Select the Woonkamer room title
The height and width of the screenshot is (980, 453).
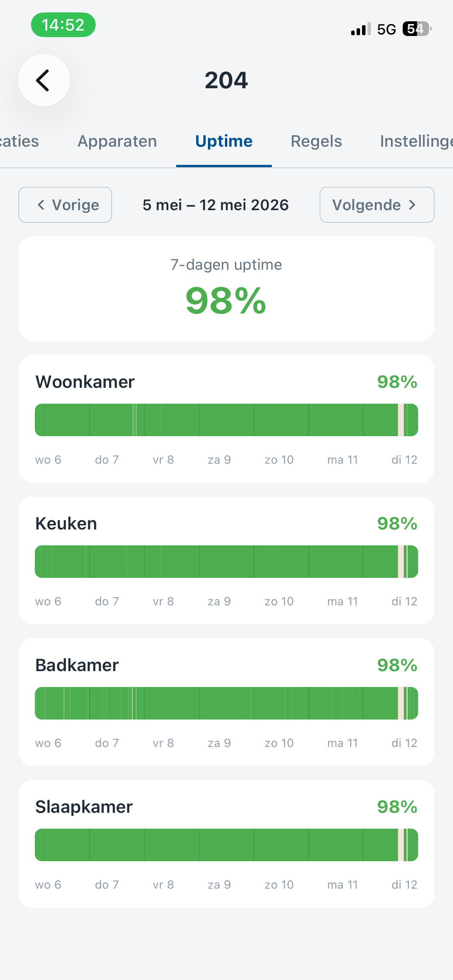85,382
